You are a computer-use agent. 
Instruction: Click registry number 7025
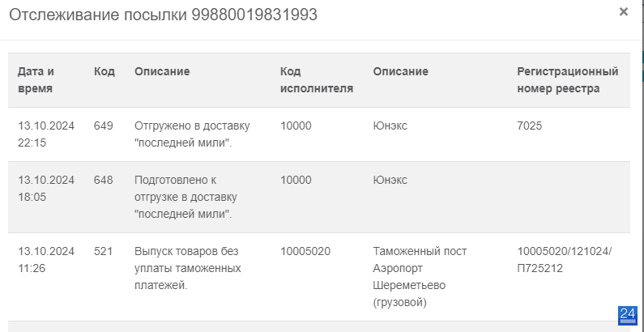tap(530, 126)
